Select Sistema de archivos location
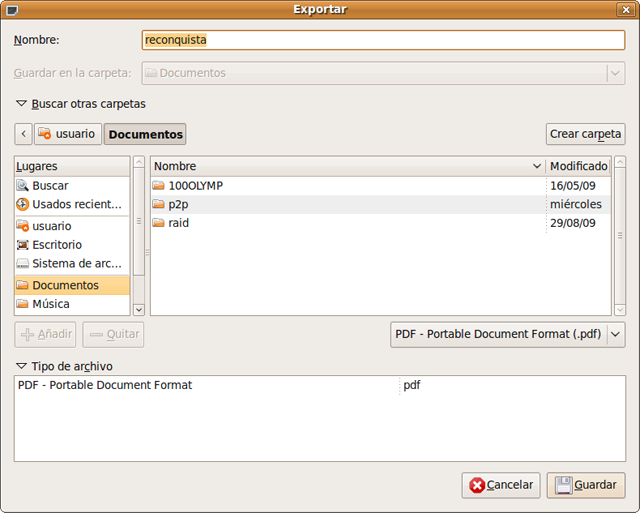 [76, 264]
